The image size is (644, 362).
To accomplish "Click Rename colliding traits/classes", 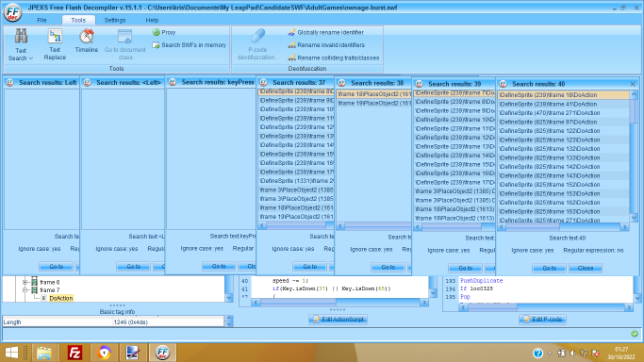I will click(x=334, y=58).
